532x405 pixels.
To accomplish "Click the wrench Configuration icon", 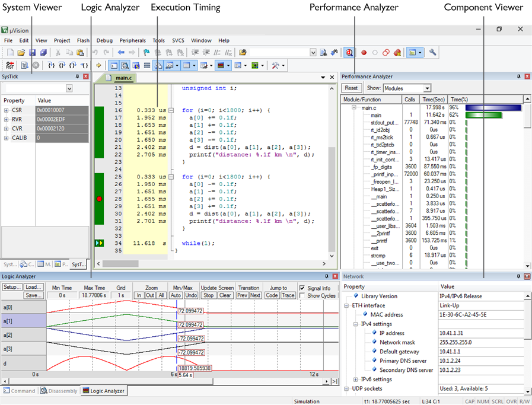I will coord(433,53).
